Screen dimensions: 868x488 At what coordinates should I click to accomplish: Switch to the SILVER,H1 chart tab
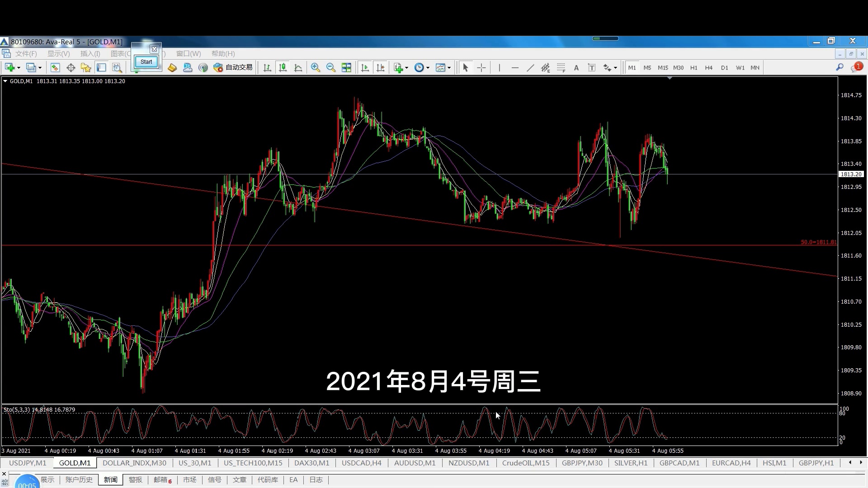point(631,463)
